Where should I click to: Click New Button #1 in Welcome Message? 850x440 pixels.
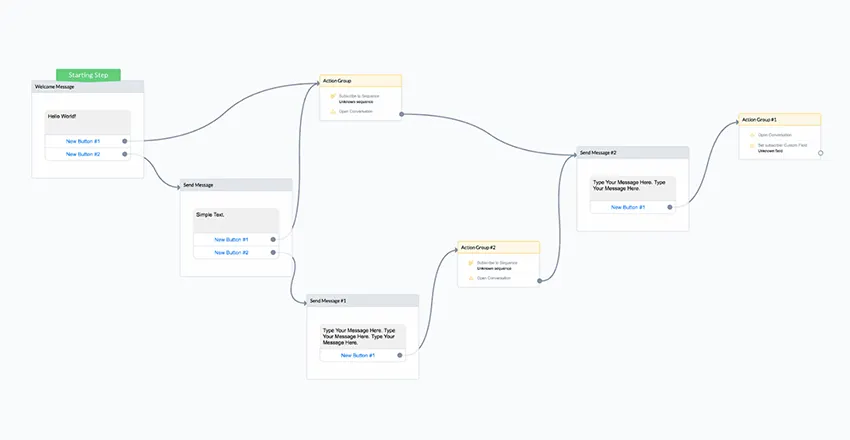[x=83, y=141]
